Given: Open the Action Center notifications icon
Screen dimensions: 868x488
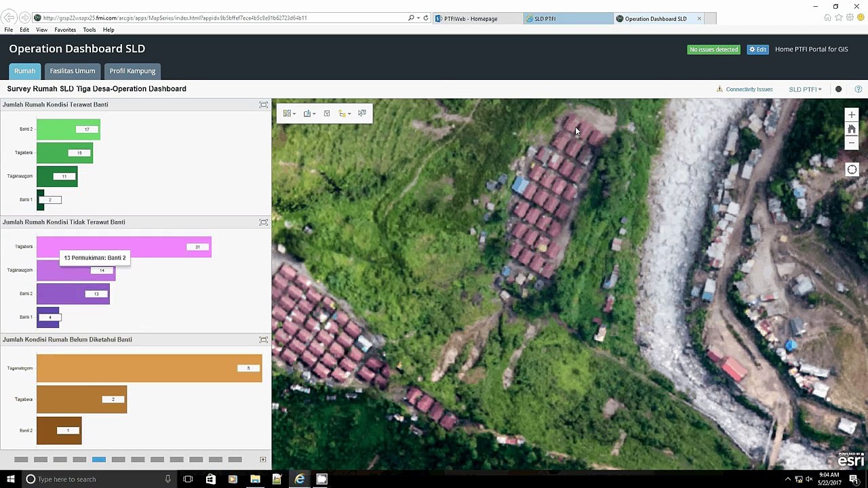Looking at the screenshot, I should 854,479.
